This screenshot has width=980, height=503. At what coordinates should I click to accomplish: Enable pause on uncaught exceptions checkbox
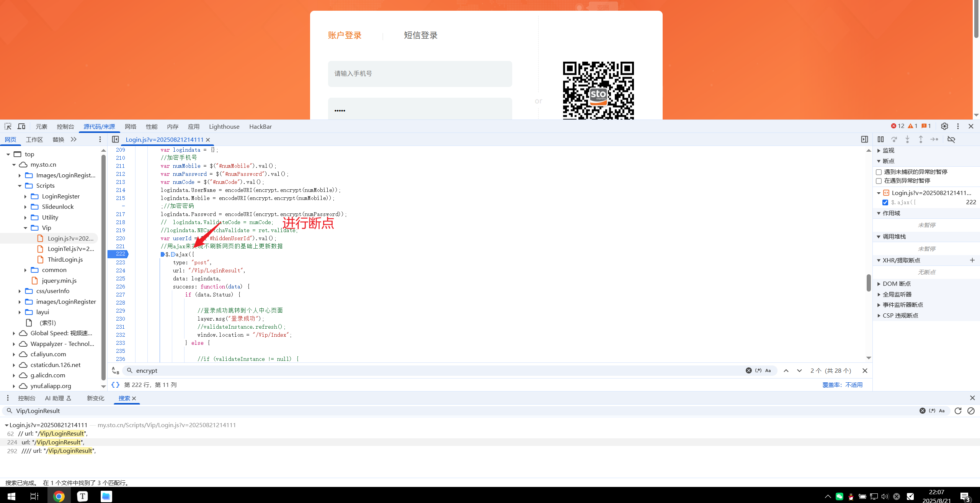point(879,172)
